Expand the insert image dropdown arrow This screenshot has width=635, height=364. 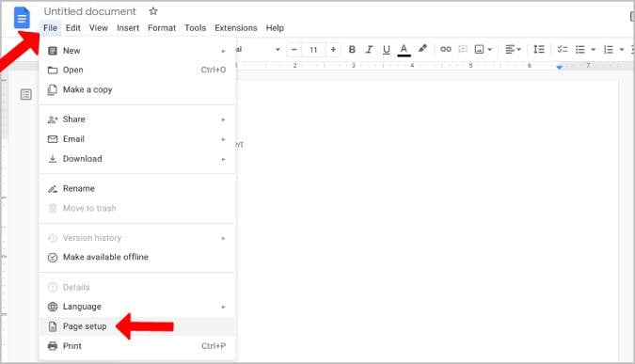tap(489, 50)
